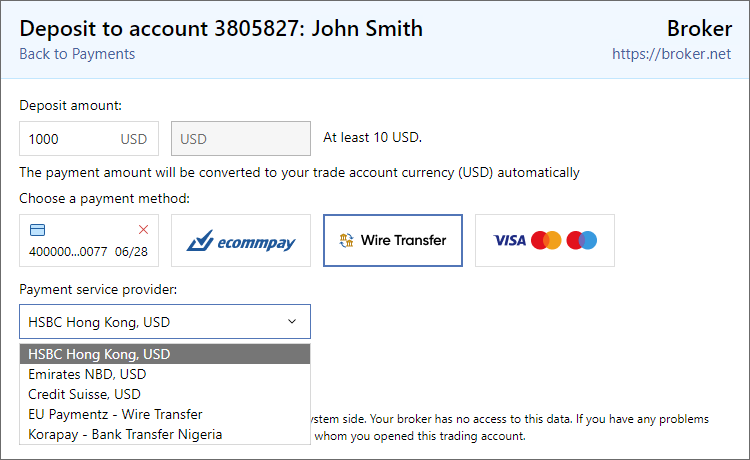
Task: Click the Maestro logo
Action: click(582, 240)
